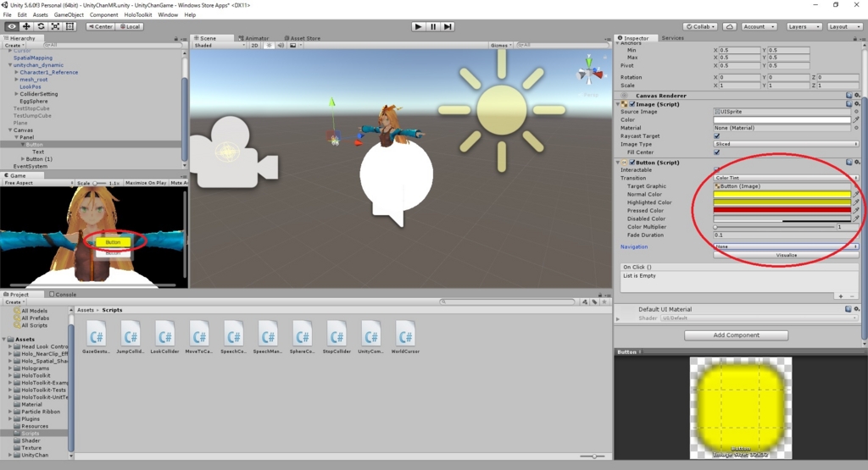Toggle Local coordinate mode button

[130, 26]
